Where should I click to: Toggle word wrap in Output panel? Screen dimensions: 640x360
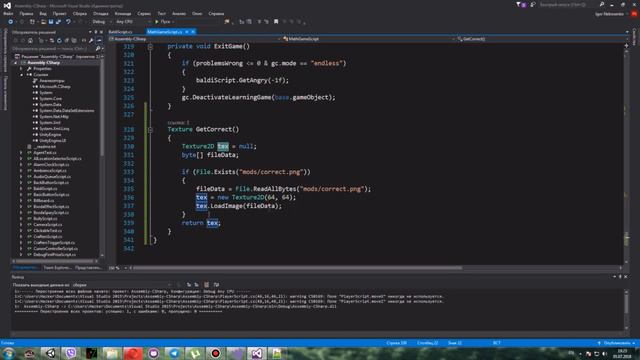[x=216, y=284]
